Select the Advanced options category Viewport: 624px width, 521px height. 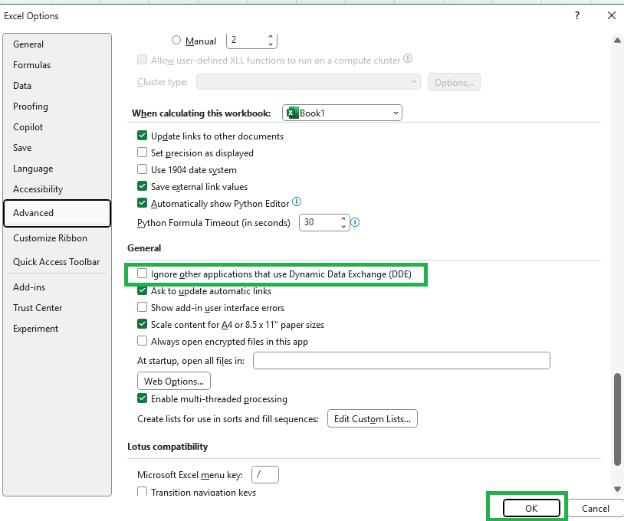[57, 213]
